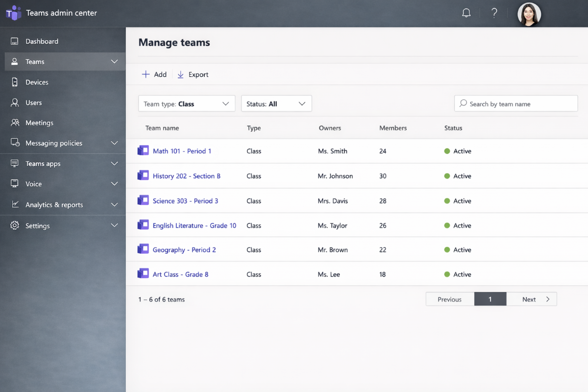
Task: Open the English Literature - Grade 10 link
Action: pos(195,225)
